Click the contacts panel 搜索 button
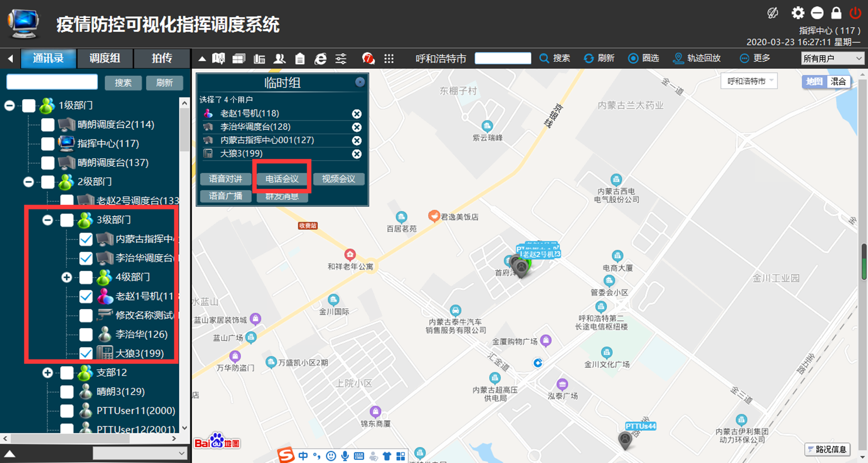 coord(123,82)
